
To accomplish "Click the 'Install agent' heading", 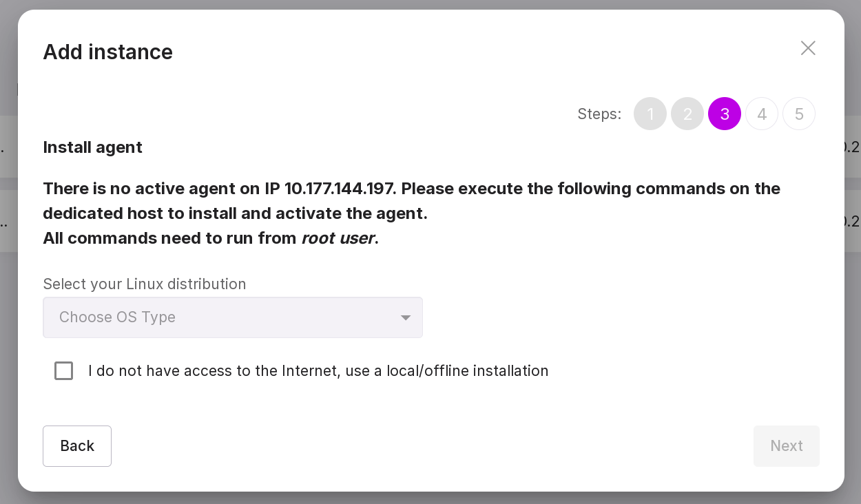I will 92,147.
